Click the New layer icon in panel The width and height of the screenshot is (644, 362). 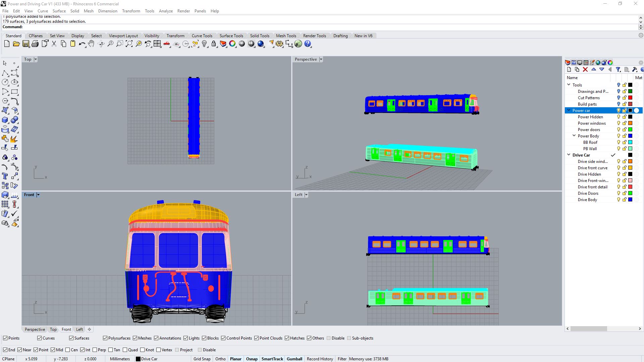(569, 70)
